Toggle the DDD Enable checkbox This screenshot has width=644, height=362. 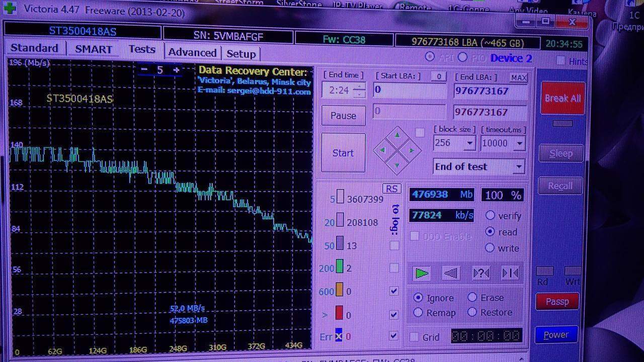(415, 236)
